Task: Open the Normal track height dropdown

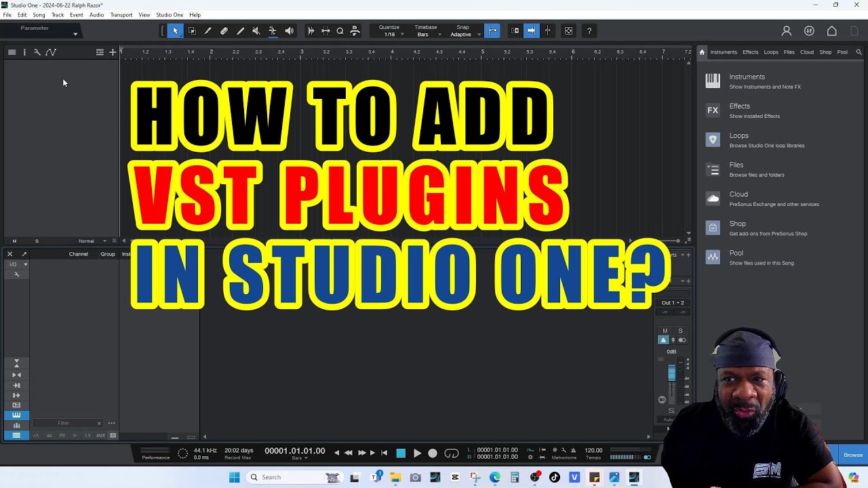Action: tap(92, 241)
